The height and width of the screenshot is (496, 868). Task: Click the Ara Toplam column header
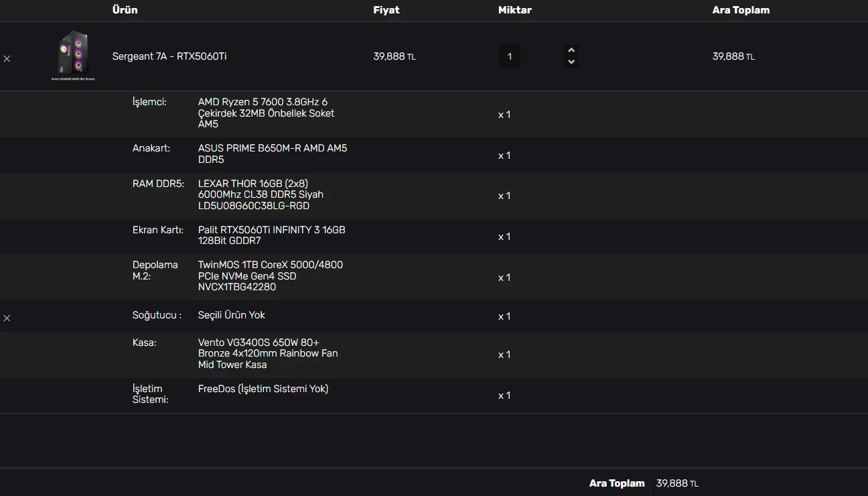click(741, 10)
